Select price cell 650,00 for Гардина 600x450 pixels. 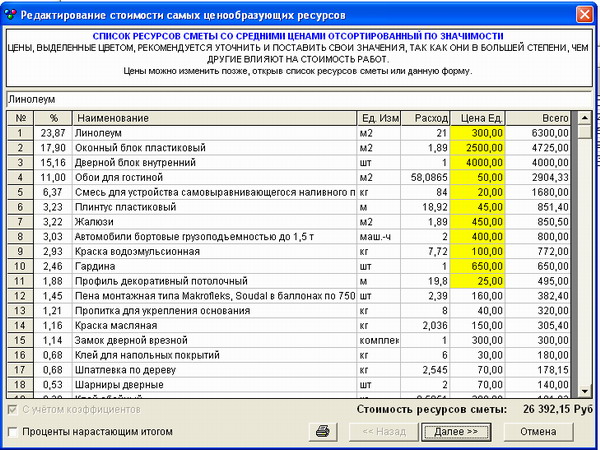[x=478, y=266]
